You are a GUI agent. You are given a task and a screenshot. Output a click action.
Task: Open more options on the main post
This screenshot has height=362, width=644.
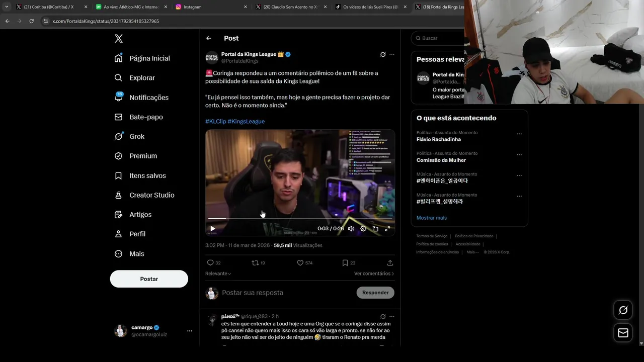pyautogui.click(x=392, y=54)
